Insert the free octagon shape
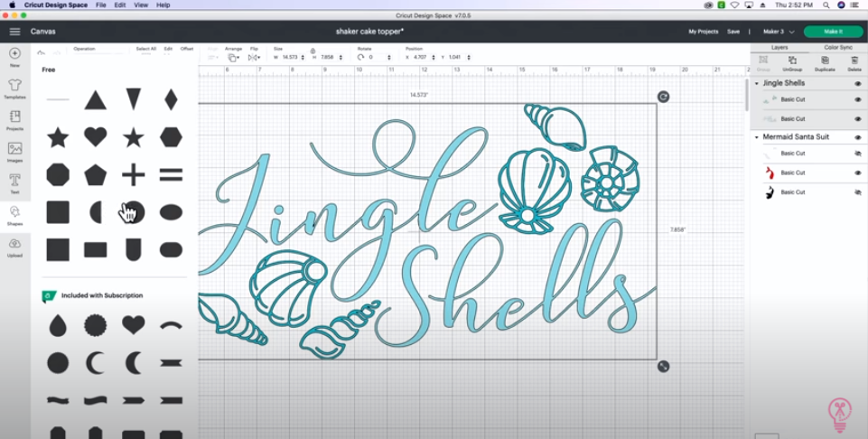The image size is (868, 439). point(58,175)
